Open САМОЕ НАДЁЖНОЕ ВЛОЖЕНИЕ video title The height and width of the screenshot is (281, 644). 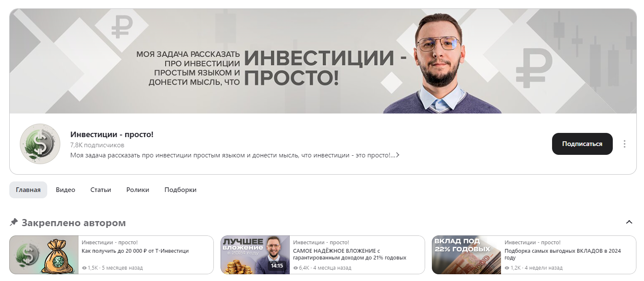(x=350, y=254)
